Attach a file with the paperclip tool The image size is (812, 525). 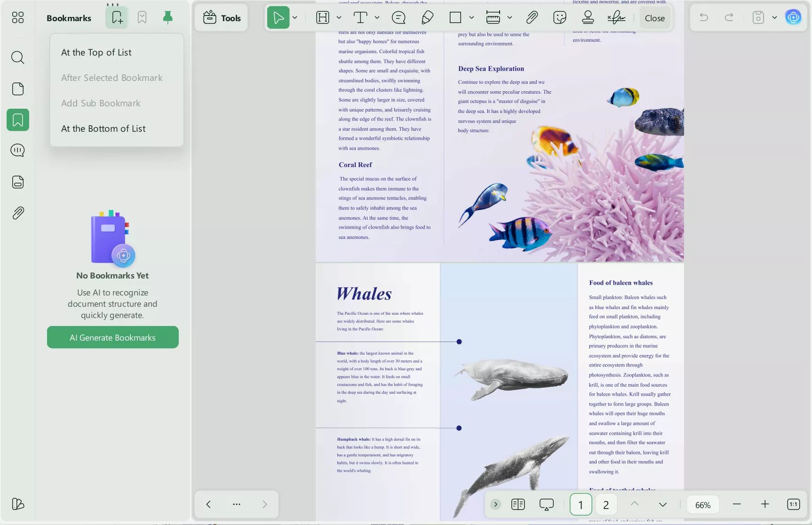click(532, 17)
